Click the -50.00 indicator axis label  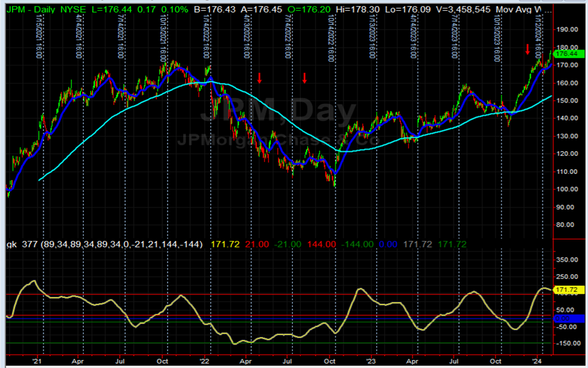pyautogui.click(x=567, y=327)
